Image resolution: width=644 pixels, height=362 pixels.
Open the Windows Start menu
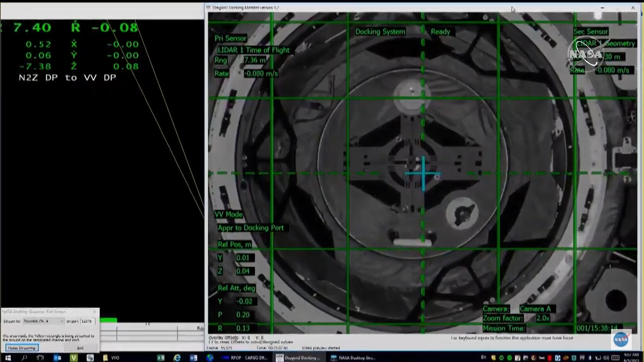point(8,358)
